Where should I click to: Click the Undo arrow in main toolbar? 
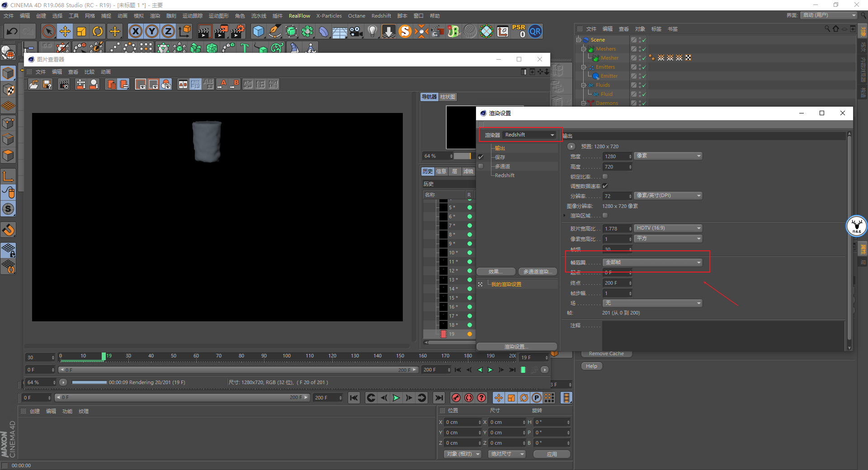point(12,31)
